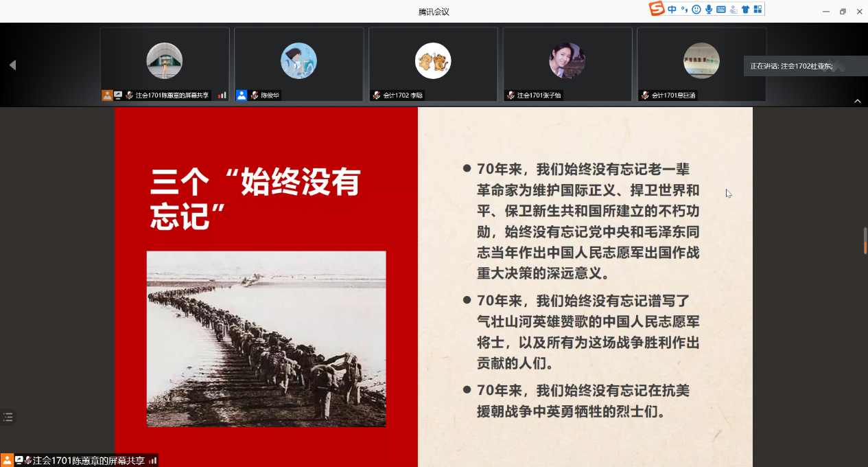Click 注会1701张子怡 avatar
This screenshot has height=467, width=868.
(x=567, y=60)
